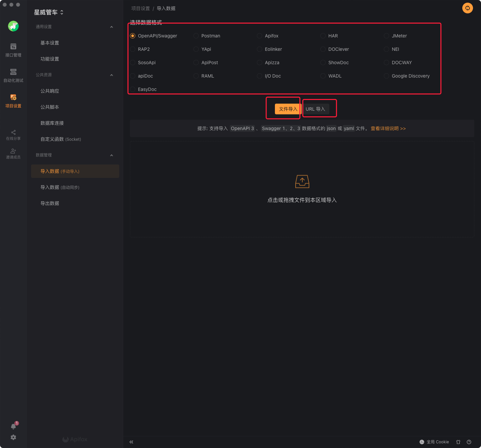The height and width of the screenshot is (448, 481).
Task: Switch to the 文件导入 tab
Action: (x=288, y=109)
